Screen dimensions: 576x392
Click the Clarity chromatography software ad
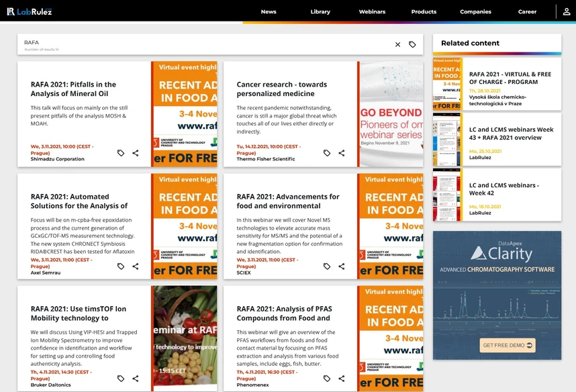497,295
